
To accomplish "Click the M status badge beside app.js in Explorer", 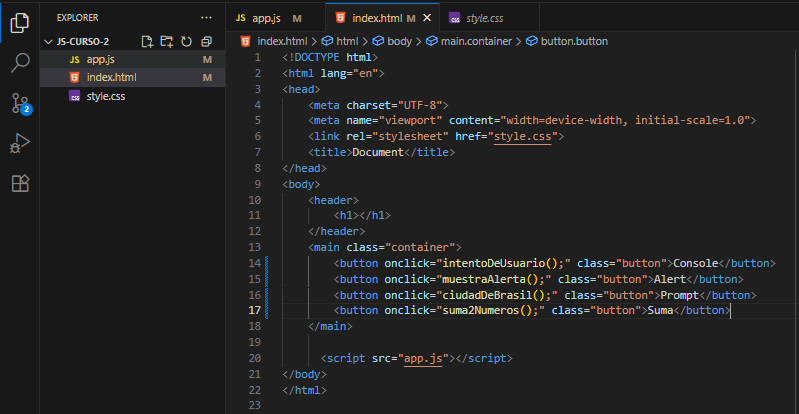I will pos(207,60).
